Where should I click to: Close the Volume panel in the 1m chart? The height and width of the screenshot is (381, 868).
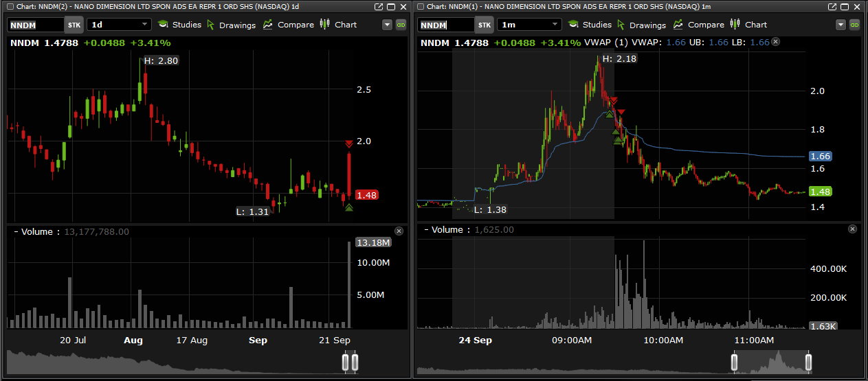(853, 229)
